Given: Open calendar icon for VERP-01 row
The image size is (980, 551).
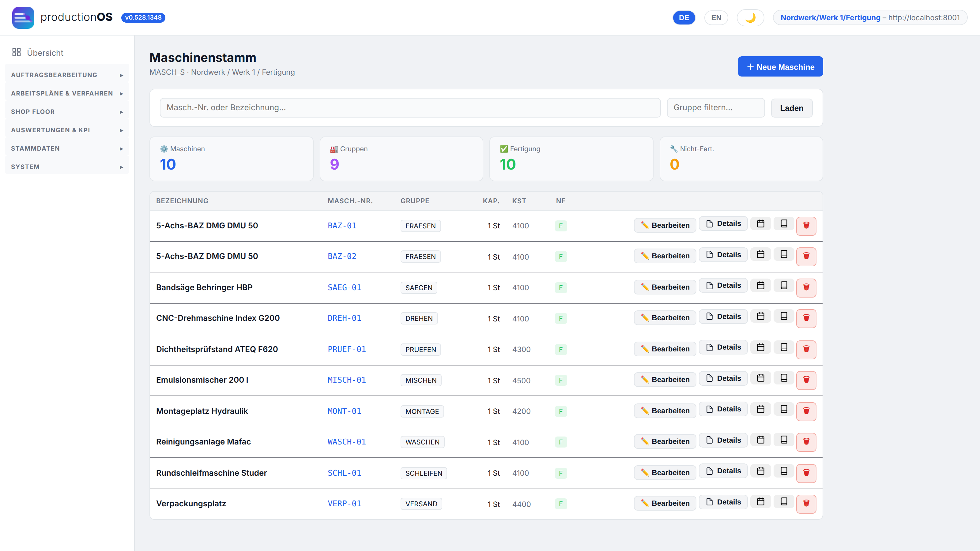Looking at the screenshot, I should tap(760, 502).
